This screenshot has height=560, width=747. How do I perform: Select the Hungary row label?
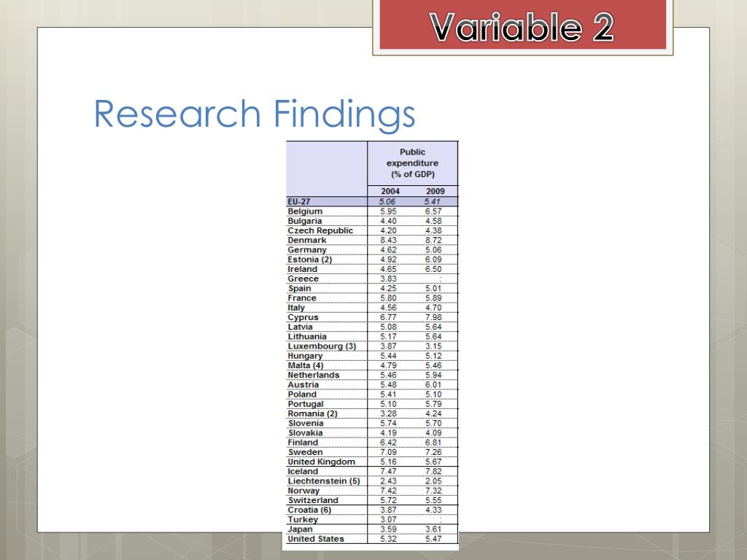(x=305, y=356)
